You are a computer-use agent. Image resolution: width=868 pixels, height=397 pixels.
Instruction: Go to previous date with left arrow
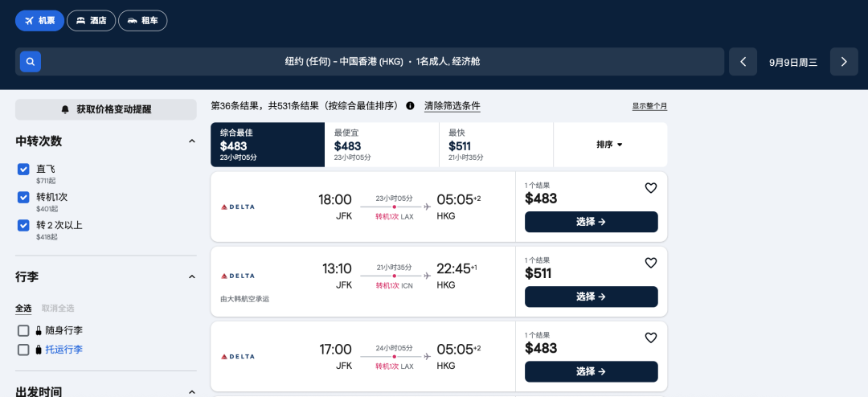[x=743, y=62]
